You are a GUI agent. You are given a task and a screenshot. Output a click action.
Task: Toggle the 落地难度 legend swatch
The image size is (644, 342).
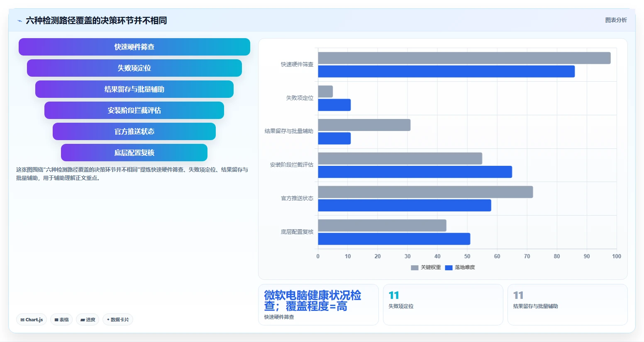[449, 268]
